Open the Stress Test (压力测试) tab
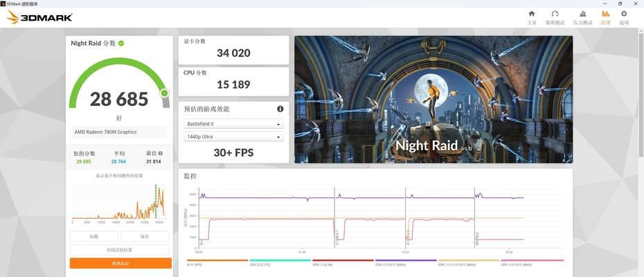The width and height of the screenshot is (644, 277). tap(583, 18)
